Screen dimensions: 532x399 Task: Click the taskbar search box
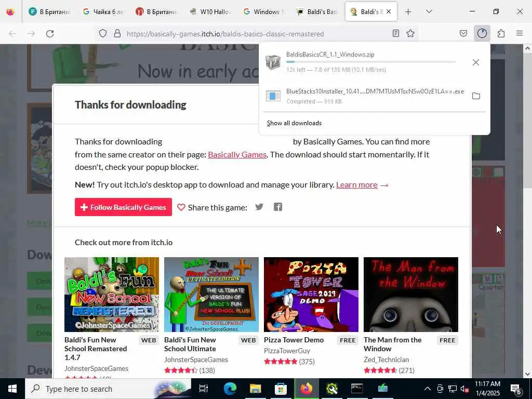[108, 389]
